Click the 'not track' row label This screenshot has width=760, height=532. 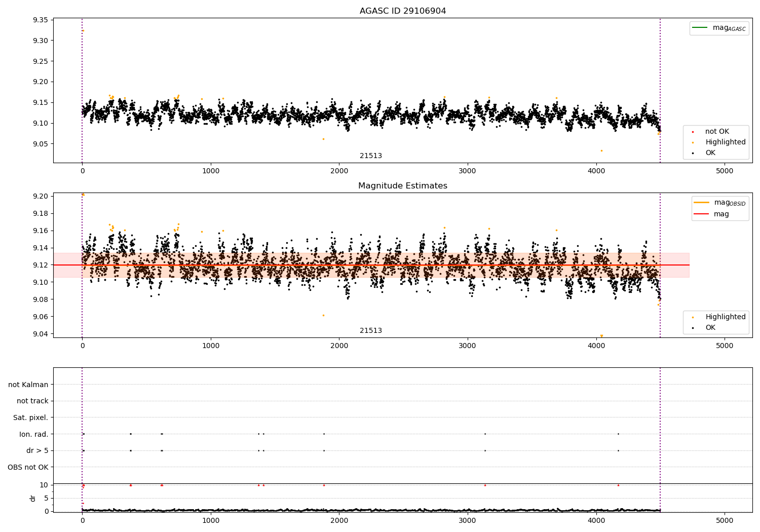tap(32, 401)
